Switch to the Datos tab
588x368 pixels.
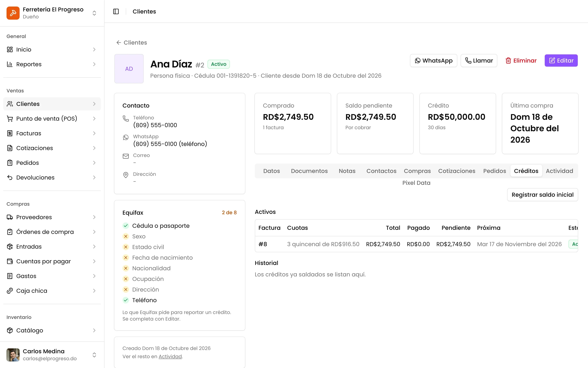pyautogui.click(x=271, y=171)
